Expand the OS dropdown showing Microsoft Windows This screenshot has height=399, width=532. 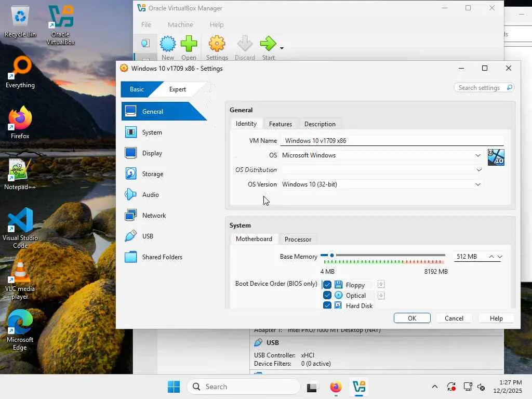tap(477, 155)
